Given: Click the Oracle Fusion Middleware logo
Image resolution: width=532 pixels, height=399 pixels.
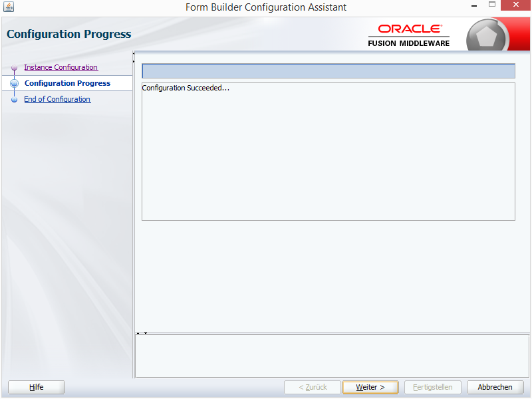Looking at the screenshot, I should 409,35.
